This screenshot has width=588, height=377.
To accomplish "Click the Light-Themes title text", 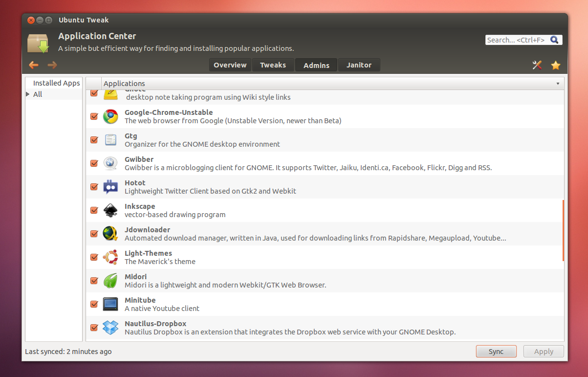I will pyautogui.click(x=148, y=253).
